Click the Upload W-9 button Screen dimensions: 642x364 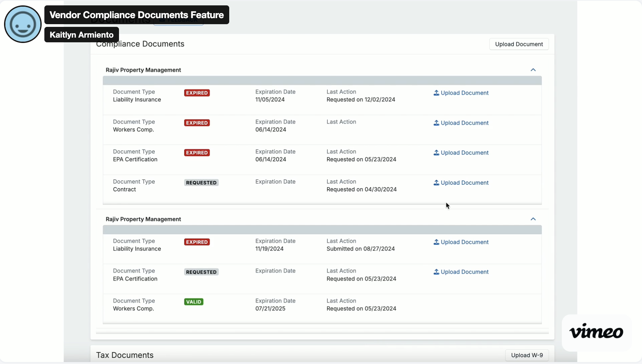(527, 355)
